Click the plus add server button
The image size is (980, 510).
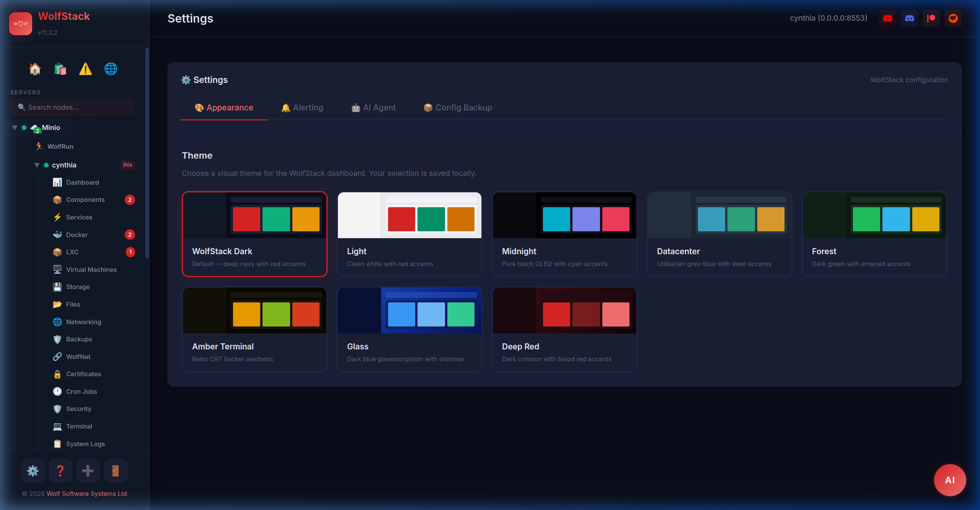(x=88, y=471)
